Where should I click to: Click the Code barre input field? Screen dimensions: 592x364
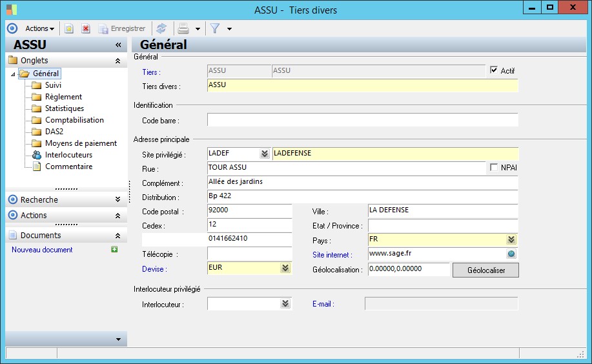pos(362,120)
